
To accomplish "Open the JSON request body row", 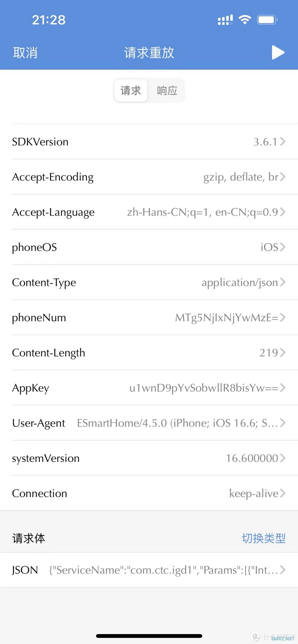I will 149,570.
